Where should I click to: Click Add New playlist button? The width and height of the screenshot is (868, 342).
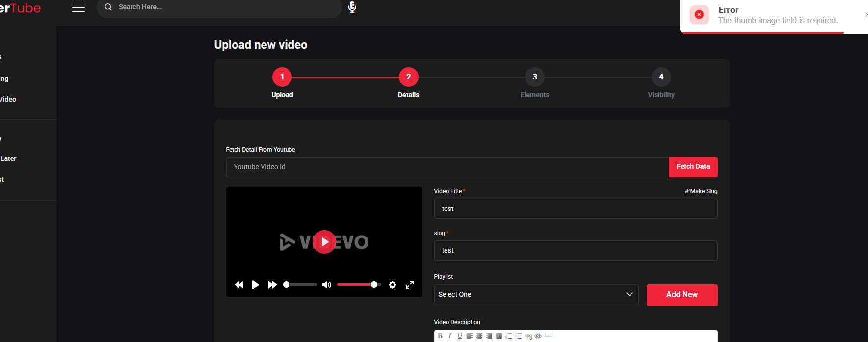[682, 295]
